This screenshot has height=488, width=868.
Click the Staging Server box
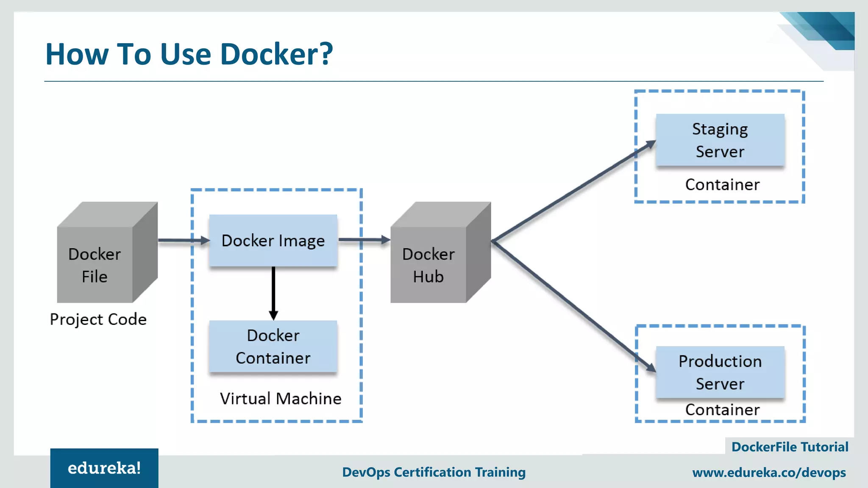pyautogui.click(x=720, y=140)
